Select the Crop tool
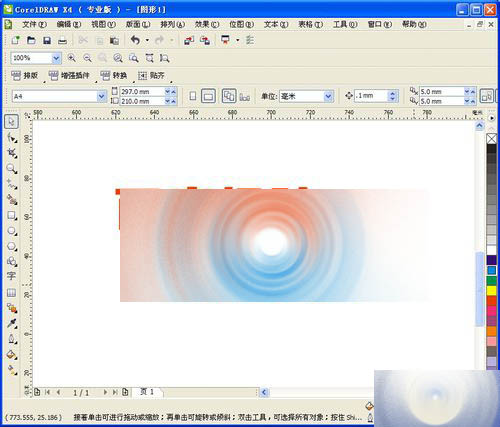Viewport: 500px width, 427px height. click(12, 153)
